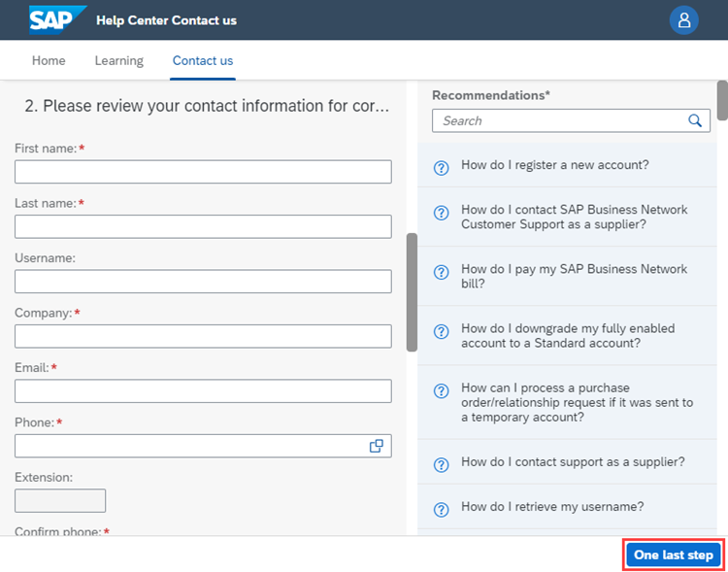Image resolution: width=728 pixels, height=572 pixels.
Task: Open the Home tab
Action: tap(49, 60)
